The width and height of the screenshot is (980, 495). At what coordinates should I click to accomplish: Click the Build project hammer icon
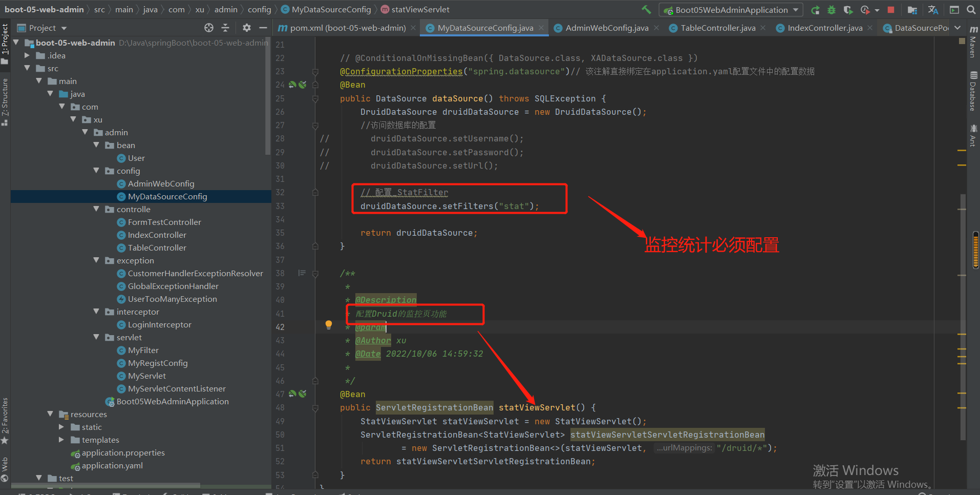[x=647, y=10]
